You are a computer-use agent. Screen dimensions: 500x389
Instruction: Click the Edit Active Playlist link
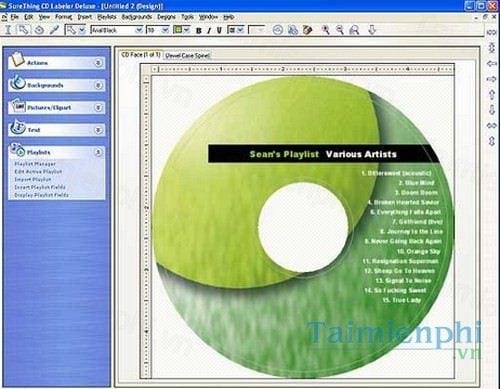tap(38, 172)
